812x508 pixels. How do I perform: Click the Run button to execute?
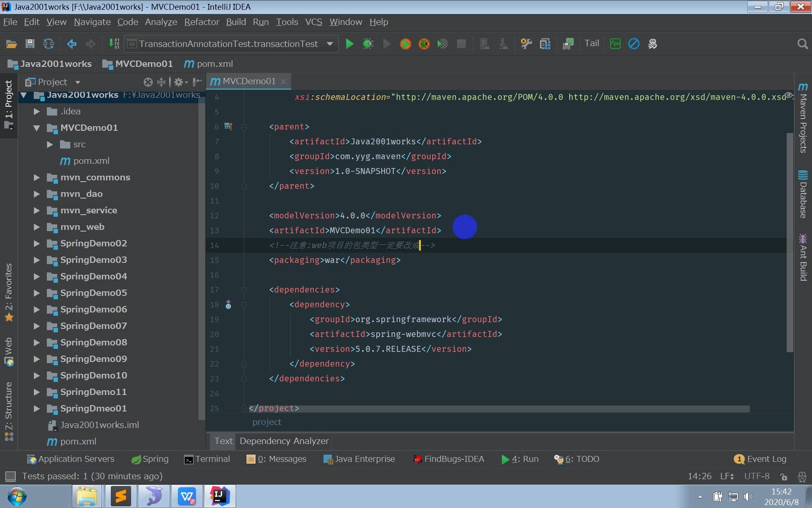(x=349, y=43)
